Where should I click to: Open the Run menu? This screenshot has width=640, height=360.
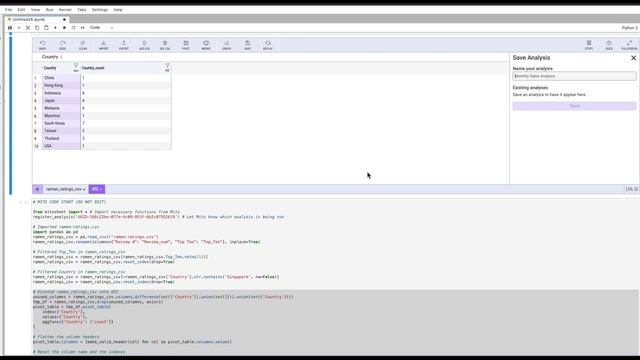pos(49,9)
